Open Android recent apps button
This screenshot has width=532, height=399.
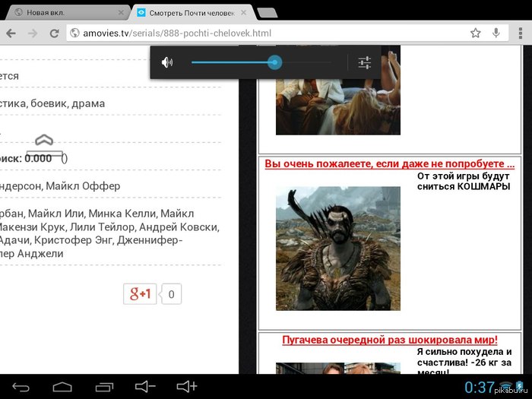[x=103, y=387]
